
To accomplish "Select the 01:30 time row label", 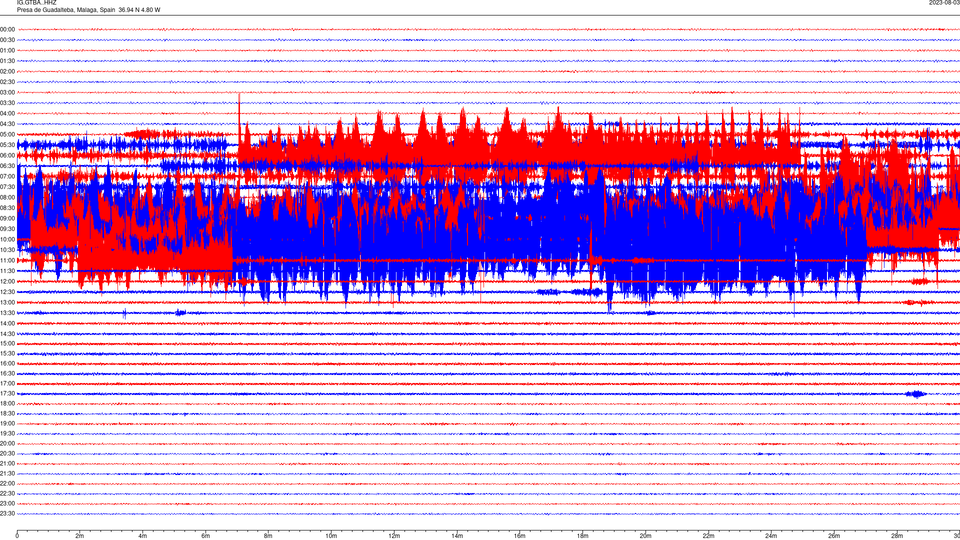I will point(7,61).
